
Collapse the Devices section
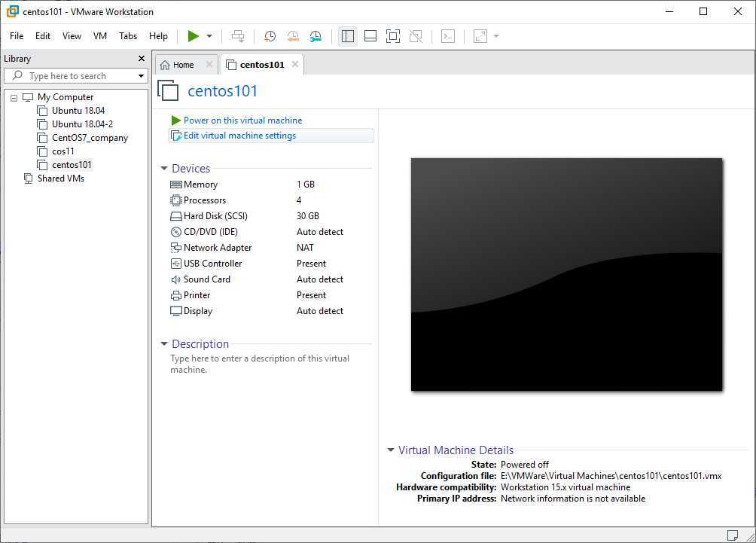coord(164,168)
